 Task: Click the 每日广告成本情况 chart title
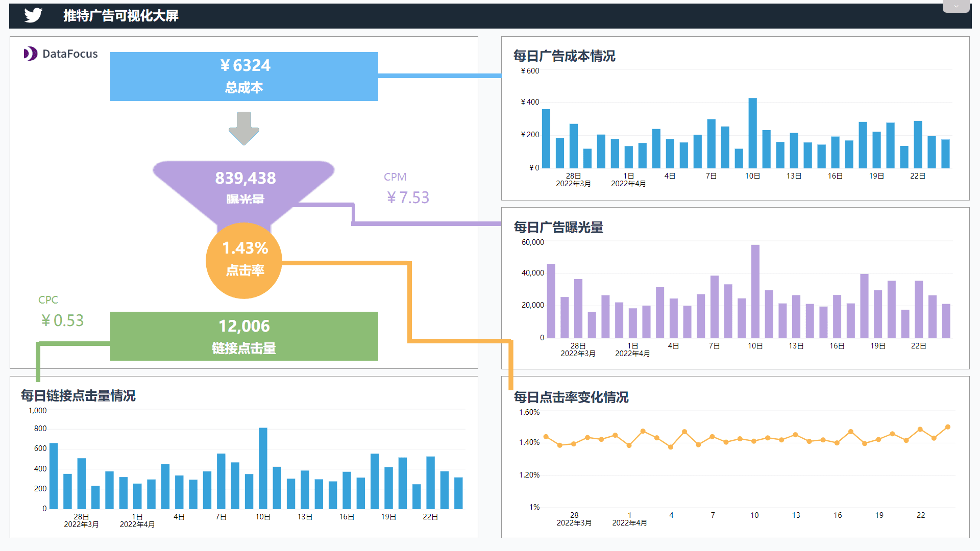(564, 56)
